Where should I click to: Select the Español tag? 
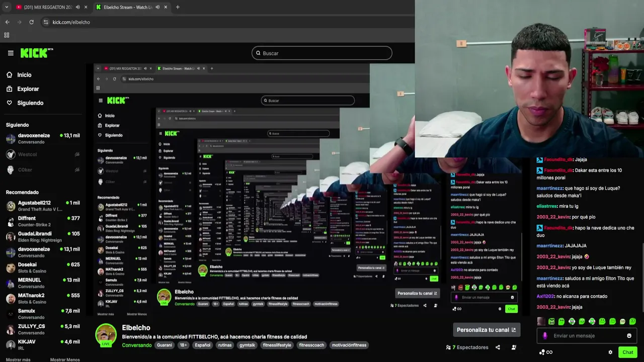(203, 345)
